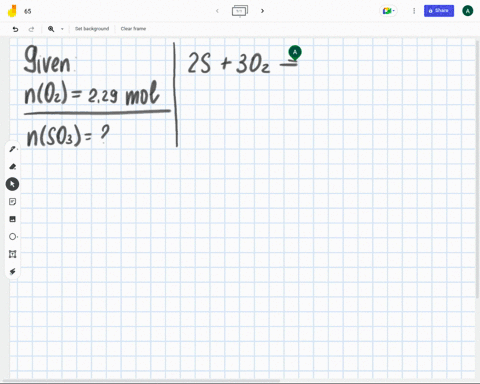Viewport: 480px width, 384px height.
Task: Click the jam title "65"
Action: click(x=28, y=11)
